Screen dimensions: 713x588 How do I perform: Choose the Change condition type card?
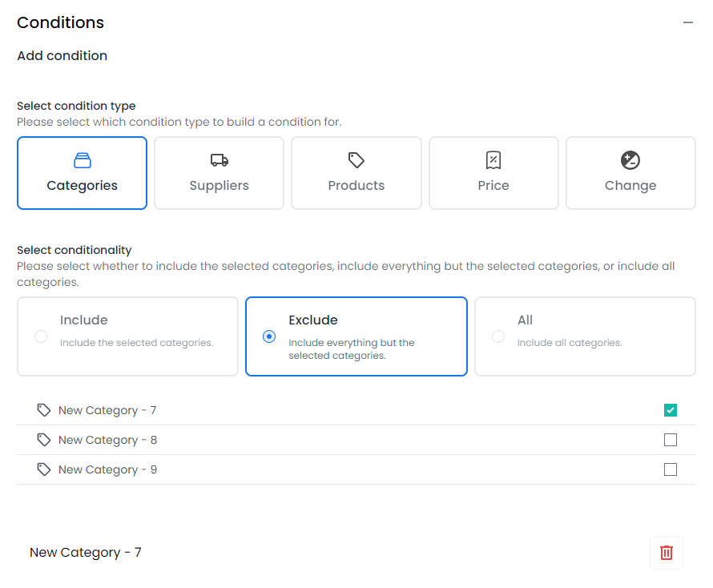point(630,173)
